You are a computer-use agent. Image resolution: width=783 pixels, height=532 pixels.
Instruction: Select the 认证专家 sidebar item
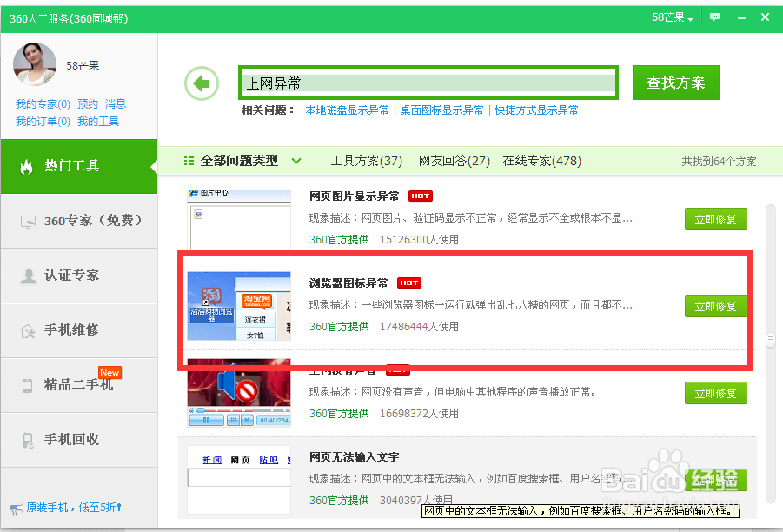79,276
